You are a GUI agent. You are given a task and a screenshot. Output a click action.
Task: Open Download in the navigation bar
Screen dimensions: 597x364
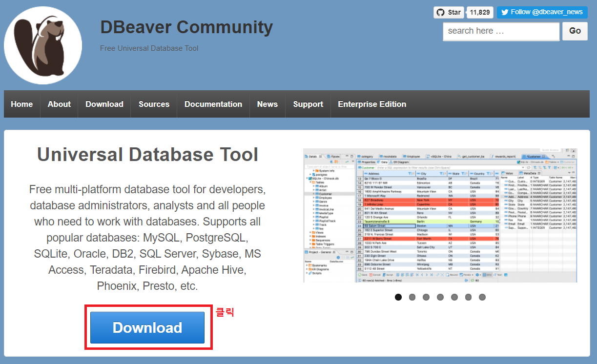pos(104,104)
